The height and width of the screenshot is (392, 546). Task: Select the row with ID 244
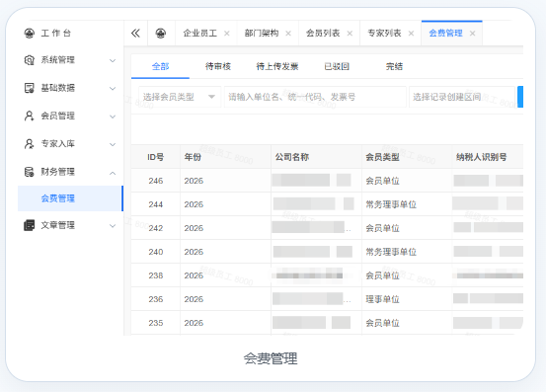(327, 204)
